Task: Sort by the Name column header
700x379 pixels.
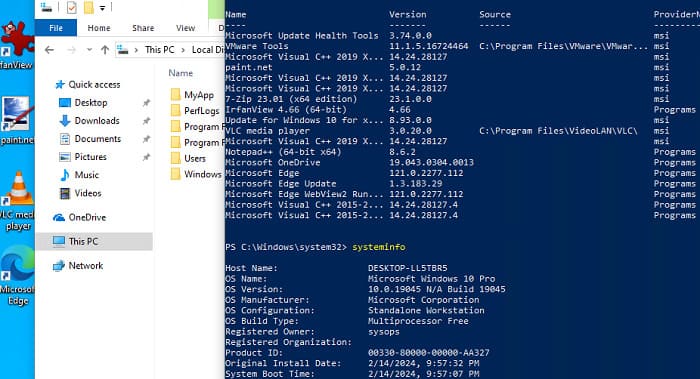Action: click(x=181, y=73)
